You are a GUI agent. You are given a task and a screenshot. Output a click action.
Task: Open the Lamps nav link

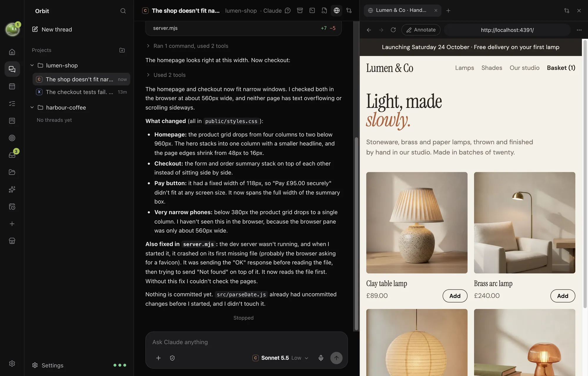465,68
